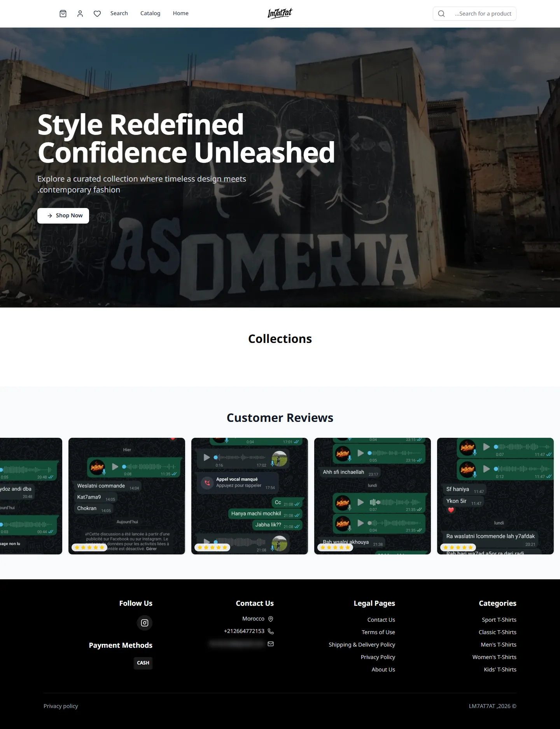Click the Shop Now button
The image size is (560, 729).
coord(63,216)
